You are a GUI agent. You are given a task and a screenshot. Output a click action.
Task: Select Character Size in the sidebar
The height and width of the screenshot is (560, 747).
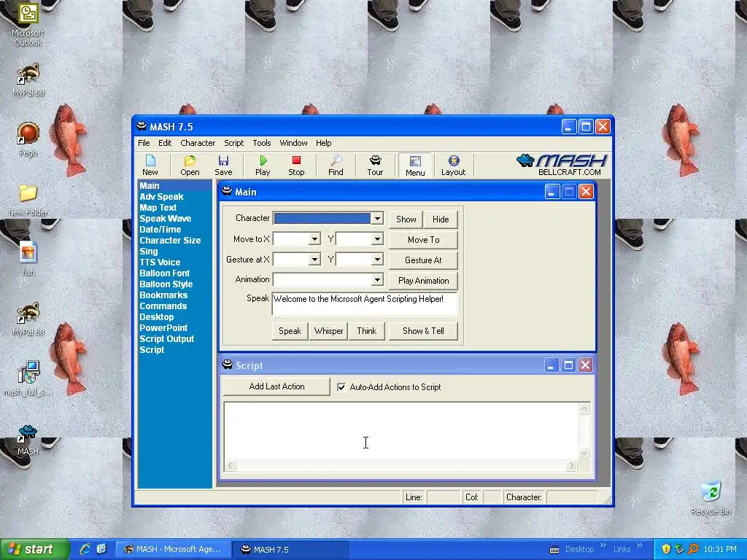[x=170, y=241]
